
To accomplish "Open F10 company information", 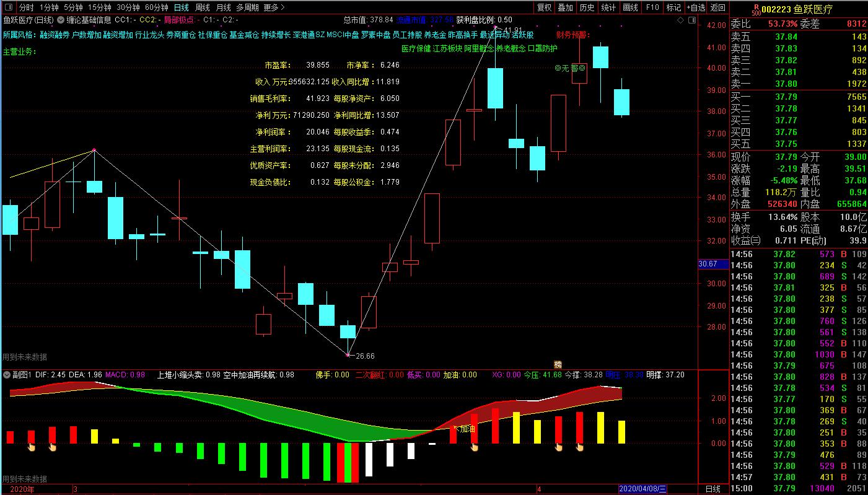I will [x=652, y=7].
